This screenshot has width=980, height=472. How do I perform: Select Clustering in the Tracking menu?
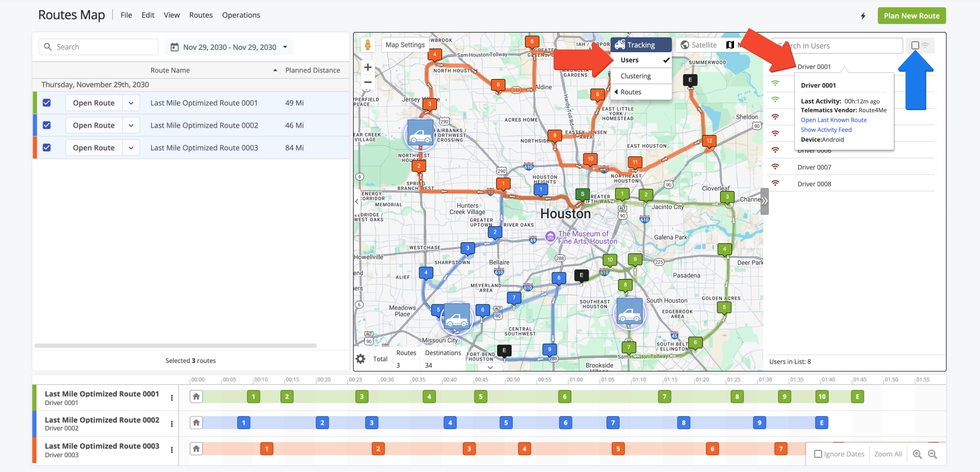click(641, 76)
